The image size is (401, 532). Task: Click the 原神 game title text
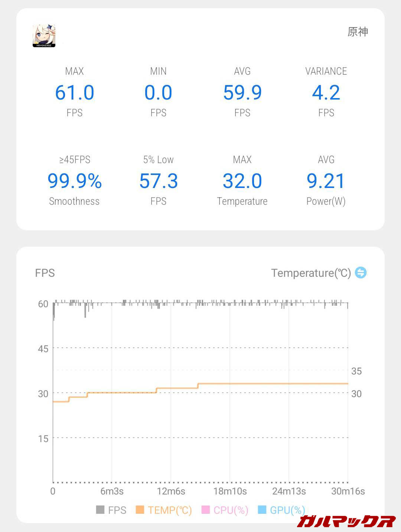pyautogui.click(x=358, y=32)
